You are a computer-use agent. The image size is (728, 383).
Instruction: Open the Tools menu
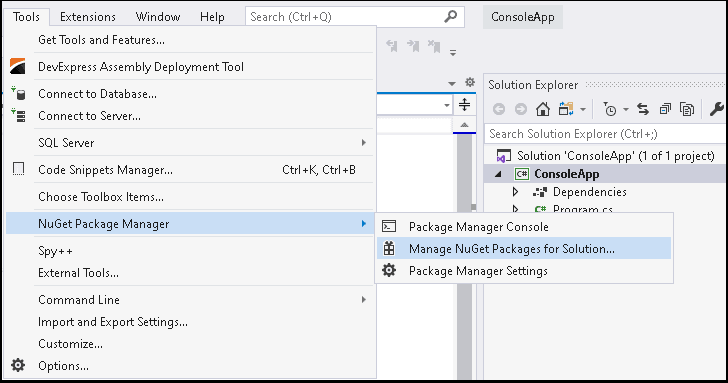[x=26, y=17]
